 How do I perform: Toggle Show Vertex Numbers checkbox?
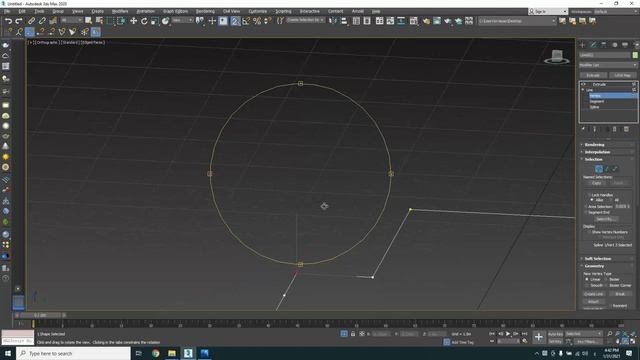589,232
